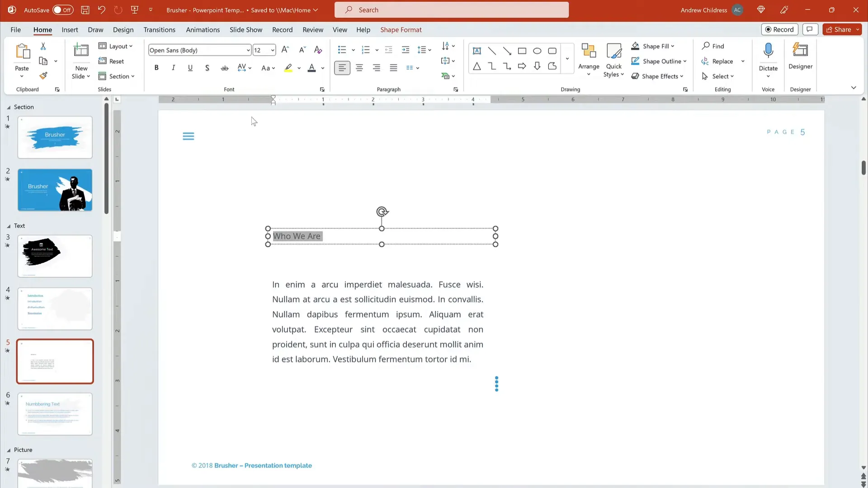Select the Format Painter brush
The height and width of the screenshot is (488, 868).
click(x=43, y=76)
